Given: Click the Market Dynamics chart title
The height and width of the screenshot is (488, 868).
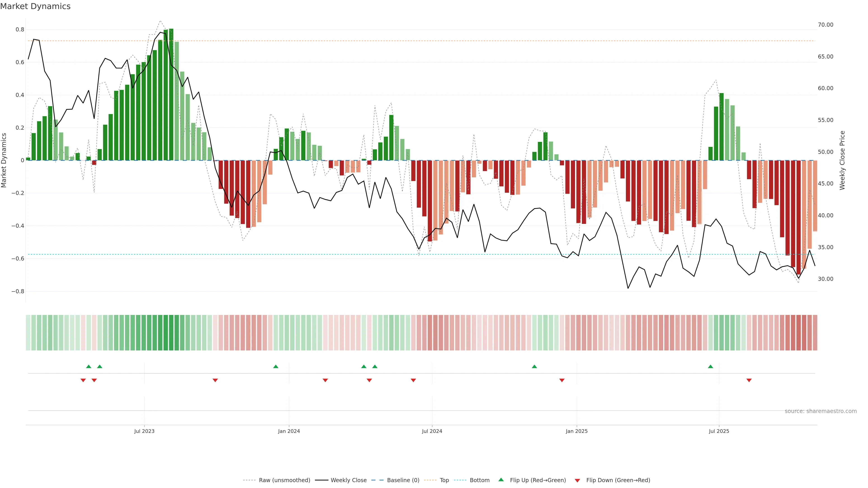Looking at the screenshot, I should click(35, 6).
